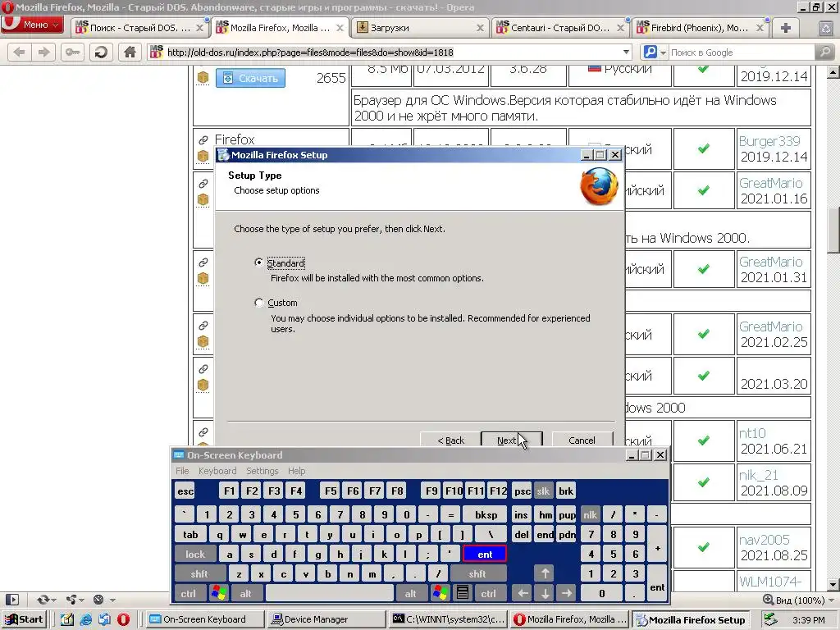
Task: Click the right arrow key on keyboard
Action: pos(567,593)
